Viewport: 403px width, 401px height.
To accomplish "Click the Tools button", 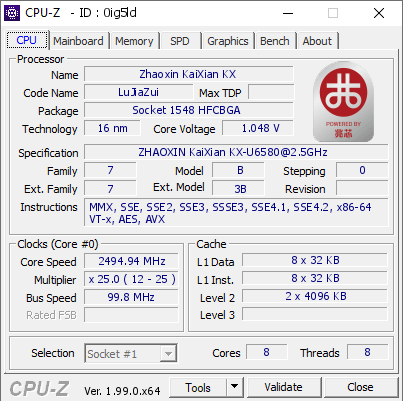I will pos(198,388).
